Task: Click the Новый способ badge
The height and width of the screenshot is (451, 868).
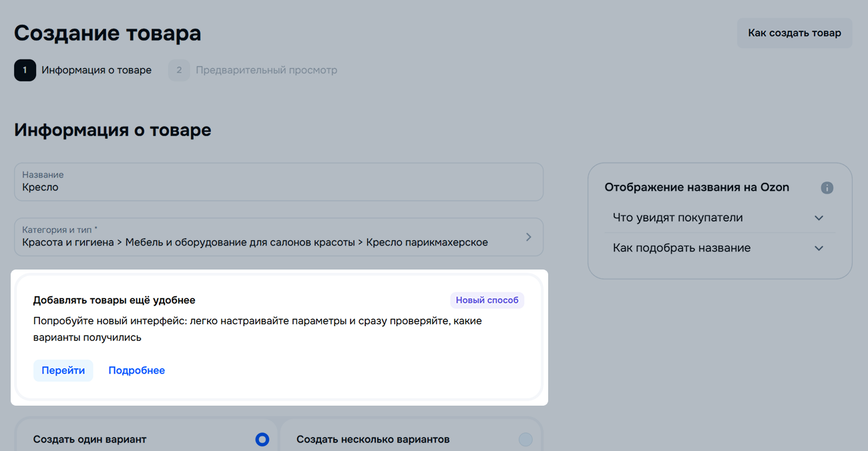Action: [487, 300]
